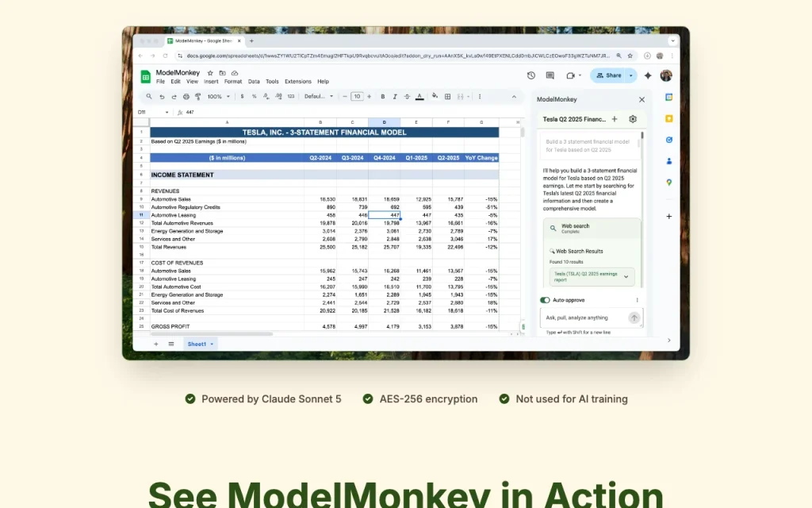Screen dimensions: 812x508
Task: Toggle strikethrough formatting
Action: (407, 96)
